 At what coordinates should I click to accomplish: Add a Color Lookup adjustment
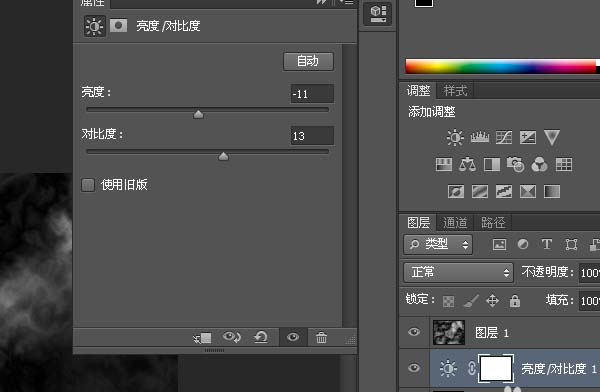[x=564, y=165]
